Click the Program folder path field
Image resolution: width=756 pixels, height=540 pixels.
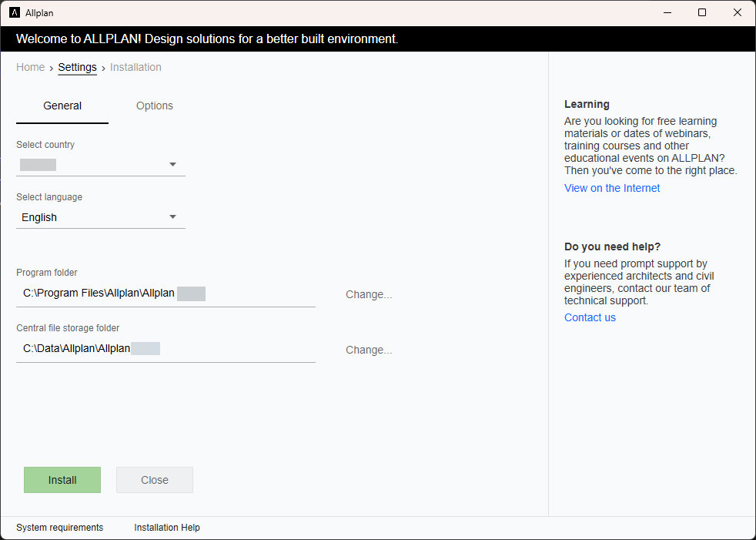pos(166,293)
